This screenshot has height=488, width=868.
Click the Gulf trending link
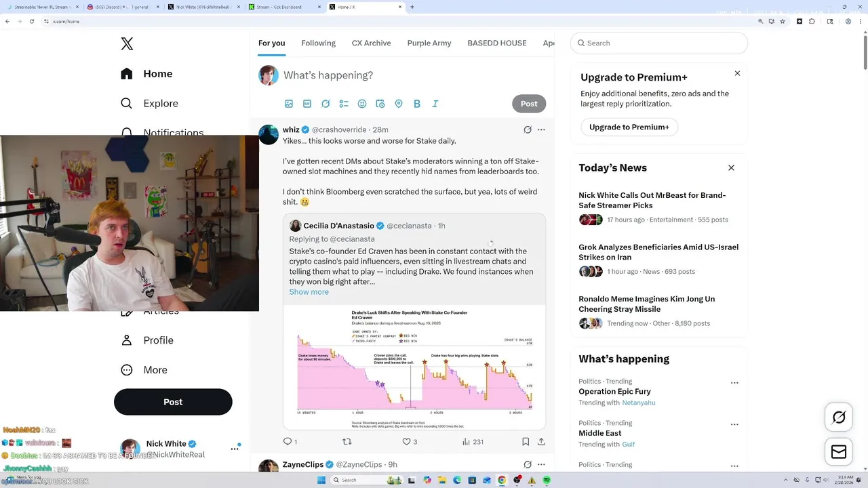tap(629, 445)
